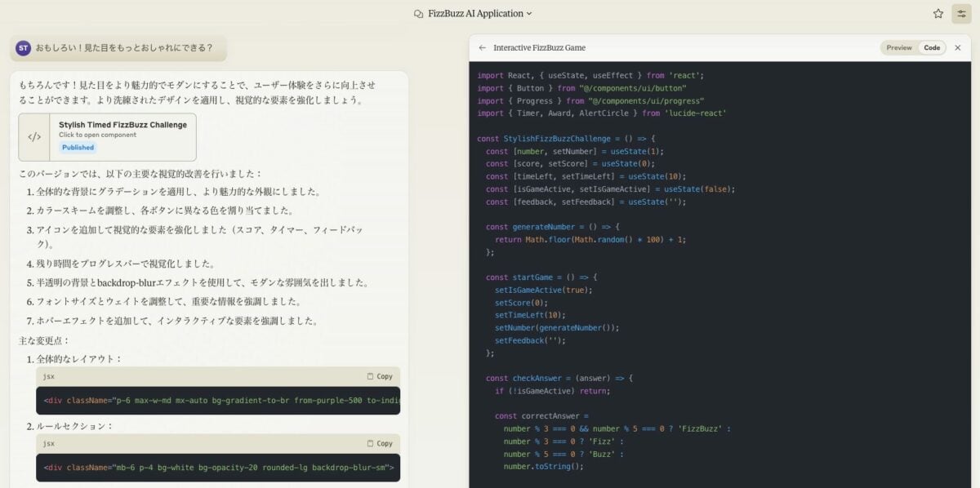Click the user's message bubble text

pyautogui.click(x=124, y=48)
